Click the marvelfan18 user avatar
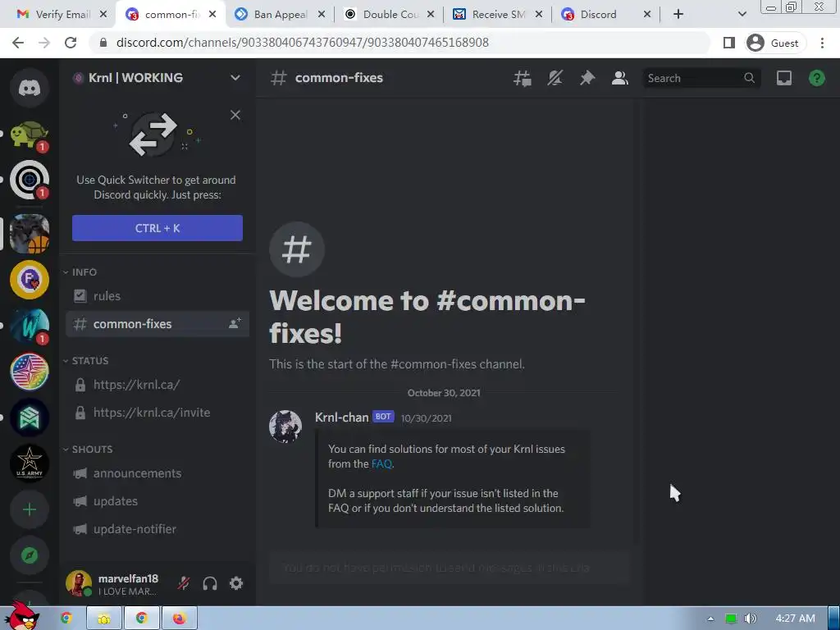This screenshot has width=840, height=630. point(78,583)
